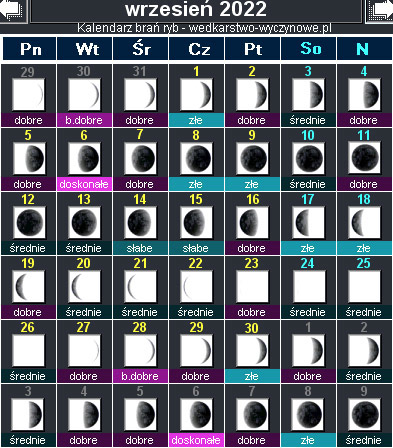Click 'dobre' label under September 29
This screenshot has width=393, height=448.
(x=196, y=376)
